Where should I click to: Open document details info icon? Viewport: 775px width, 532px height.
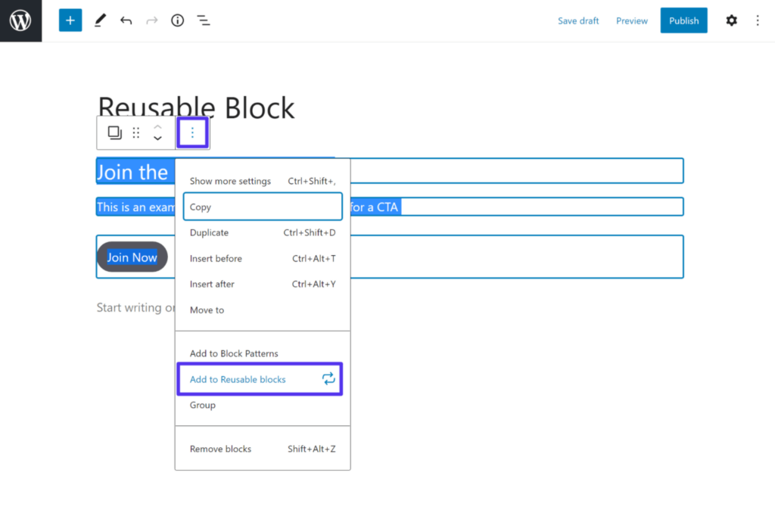pos(177,20)
